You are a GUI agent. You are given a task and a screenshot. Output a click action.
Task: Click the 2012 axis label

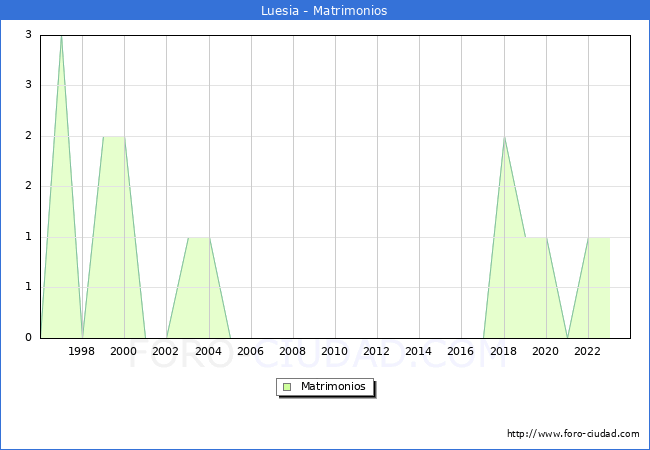point(376,352)
